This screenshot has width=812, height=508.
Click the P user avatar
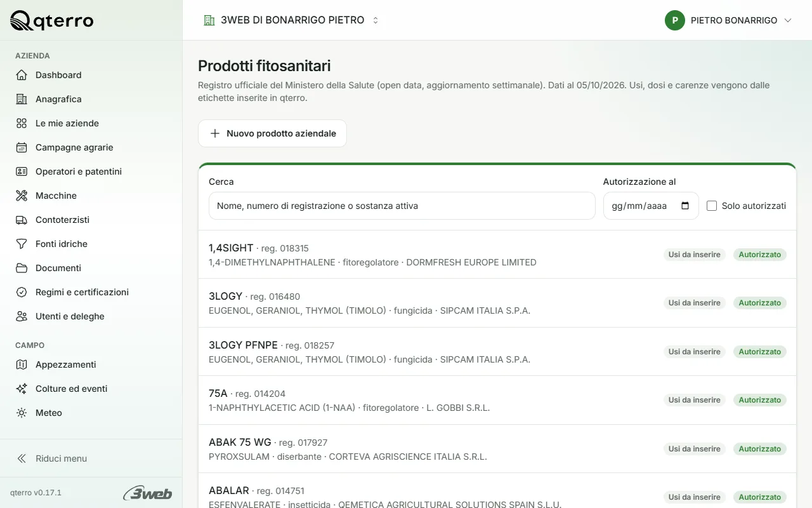pyautogui.click(x=675, y=20)
